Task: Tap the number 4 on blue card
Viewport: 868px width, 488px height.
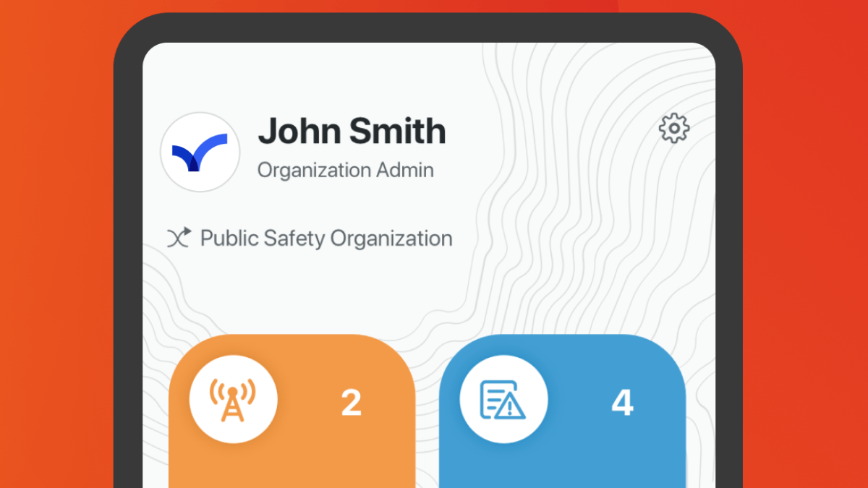Action: 622,403
